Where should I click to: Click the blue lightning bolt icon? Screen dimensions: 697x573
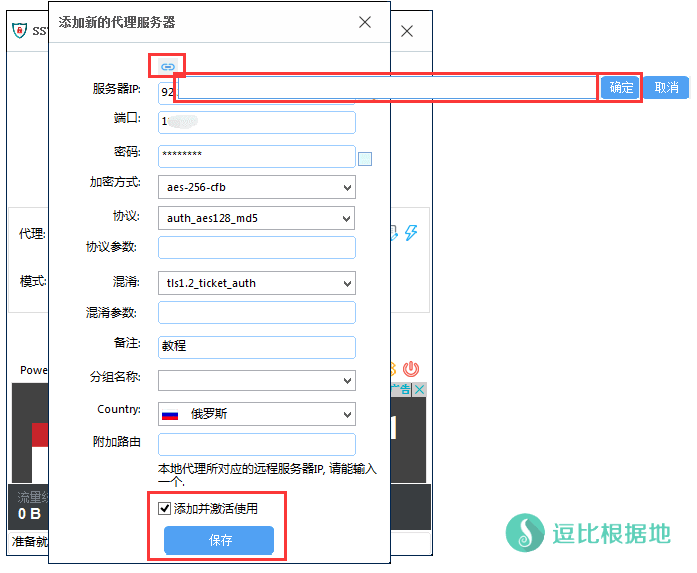point(411,233)
